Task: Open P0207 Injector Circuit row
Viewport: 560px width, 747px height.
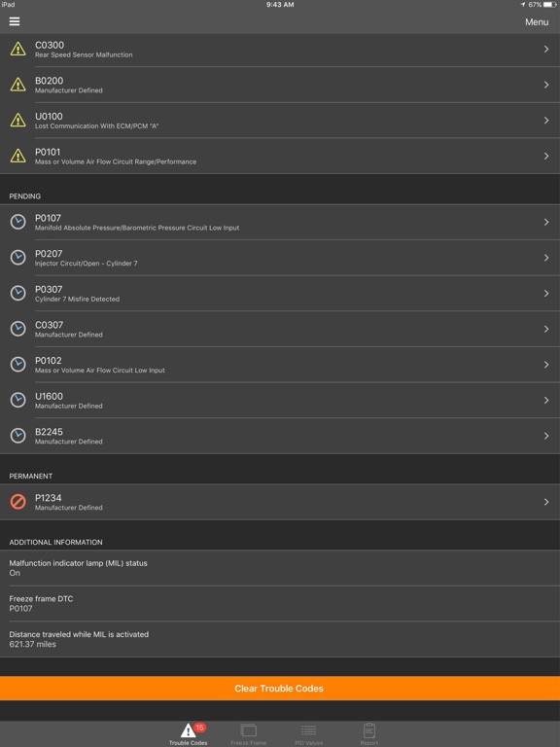Action: [x=280, y=258]
